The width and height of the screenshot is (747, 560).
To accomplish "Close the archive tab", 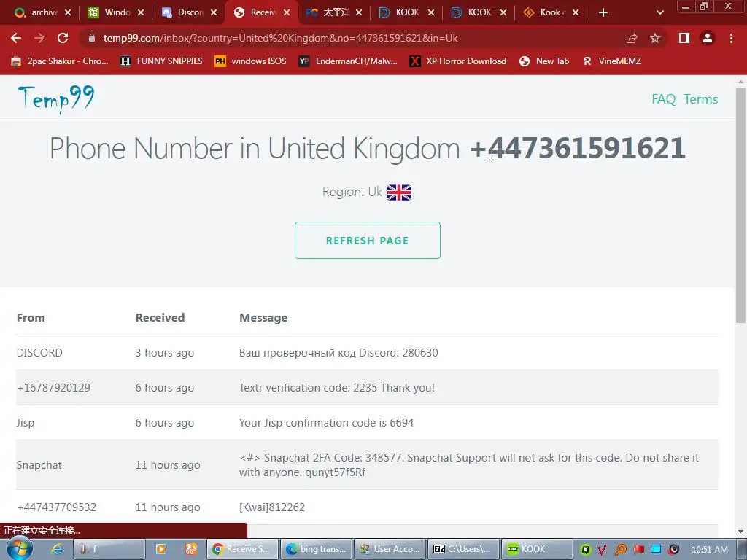I will tap(68, 12).
